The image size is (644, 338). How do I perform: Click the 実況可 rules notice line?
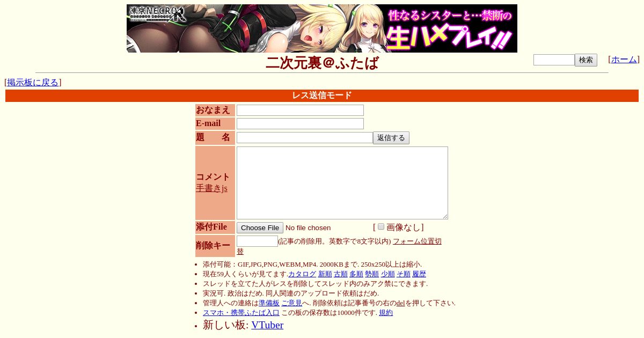pos(291,293)
